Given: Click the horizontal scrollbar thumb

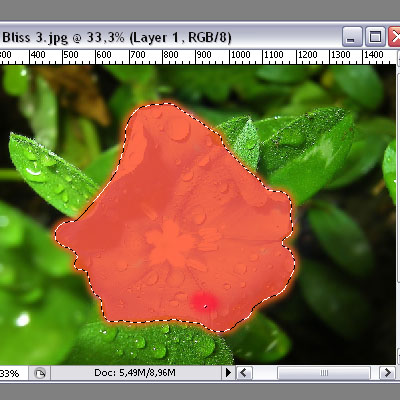Looking at the screenshot, I should click(324, 373).
